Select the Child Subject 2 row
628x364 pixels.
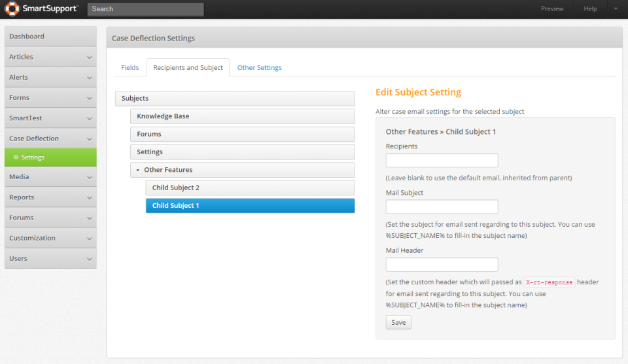(x=250, y=188)
